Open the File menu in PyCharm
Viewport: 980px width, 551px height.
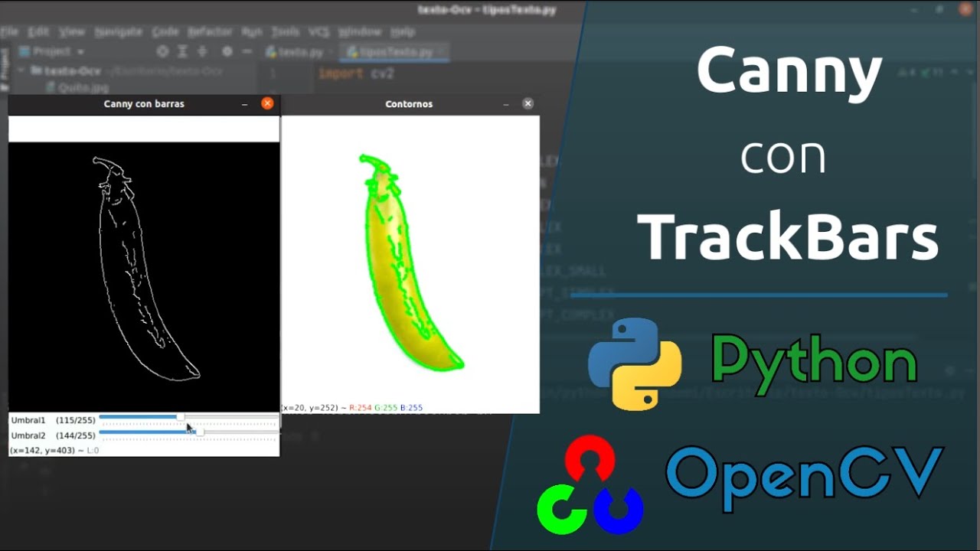[x=9, y=32]
